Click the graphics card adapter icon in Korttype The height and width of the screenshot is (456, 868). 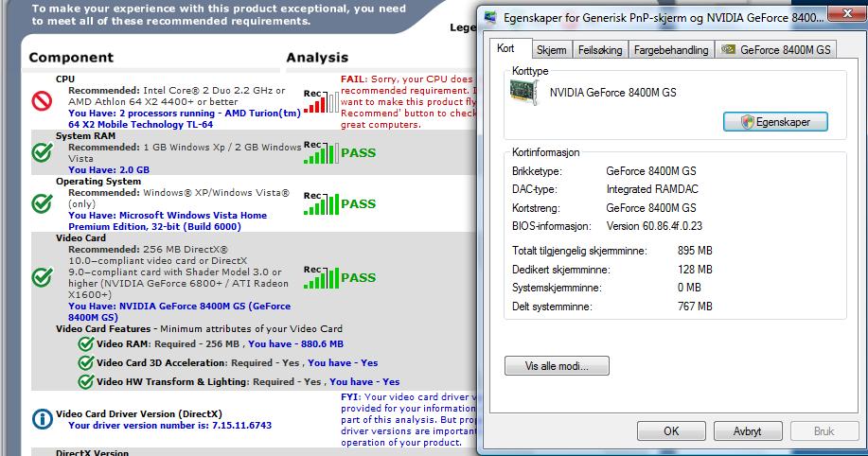coord(523,92)
